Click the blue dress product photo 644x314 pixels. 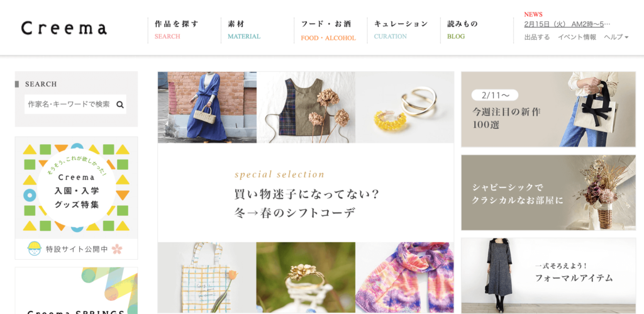pyautogui.click(x=207, y=107)
